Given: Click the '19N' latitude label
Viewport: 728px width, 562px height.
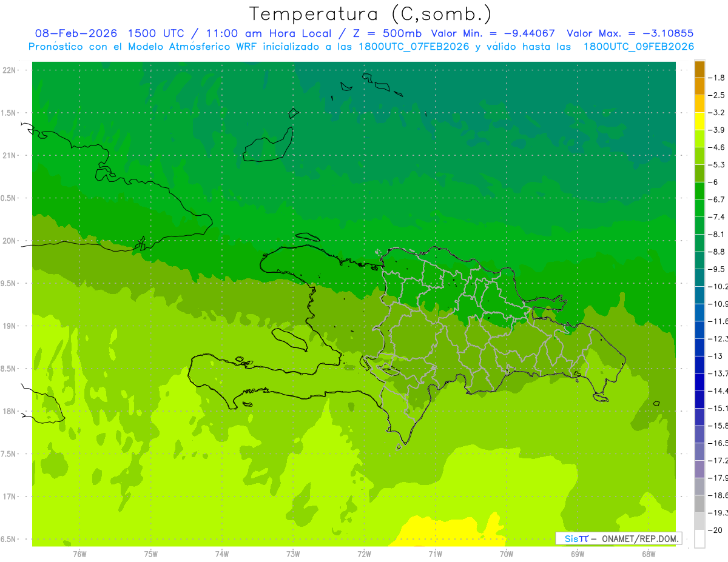Looking at the screenshot, I should pyautogui.click(x=10, y=326).
